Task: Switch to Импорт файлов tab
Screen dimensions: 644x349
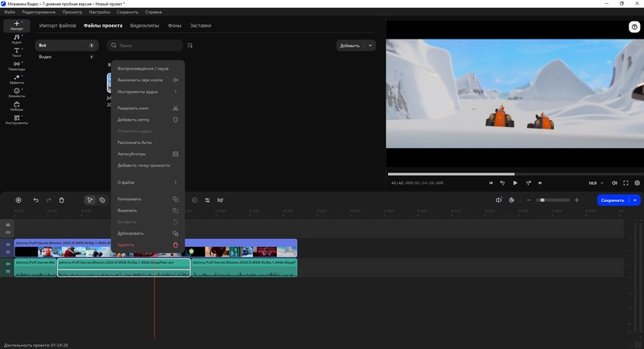Action: (x=57, y=26)
